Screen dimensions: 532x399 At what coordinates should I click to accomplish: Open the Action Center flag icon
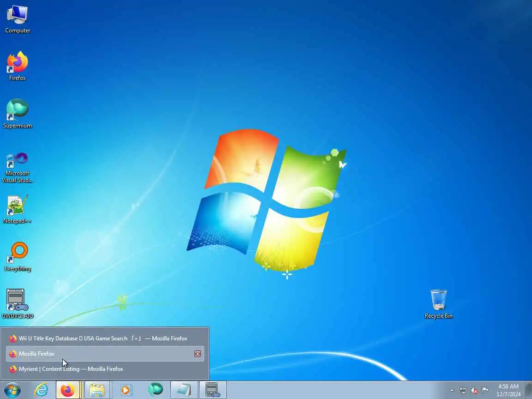[485, 390]
